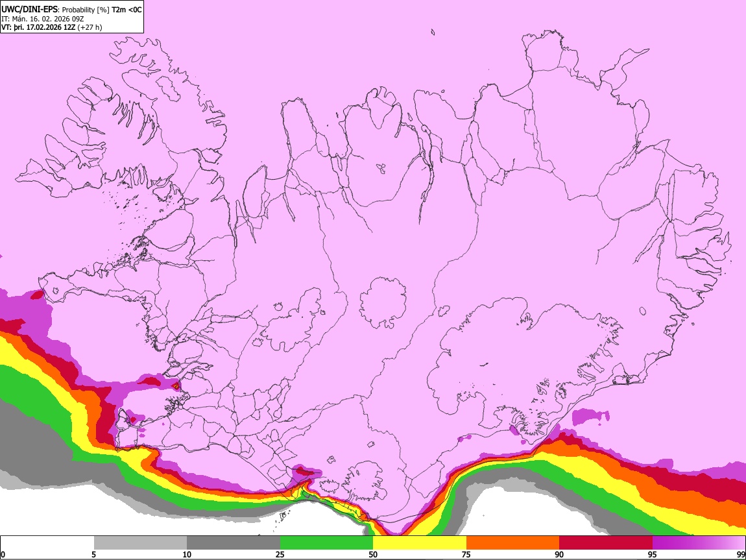This screenshot has width=746, height=560.
Task: Click the yellow 50–75 legend segment
Action: pos(420,542)
